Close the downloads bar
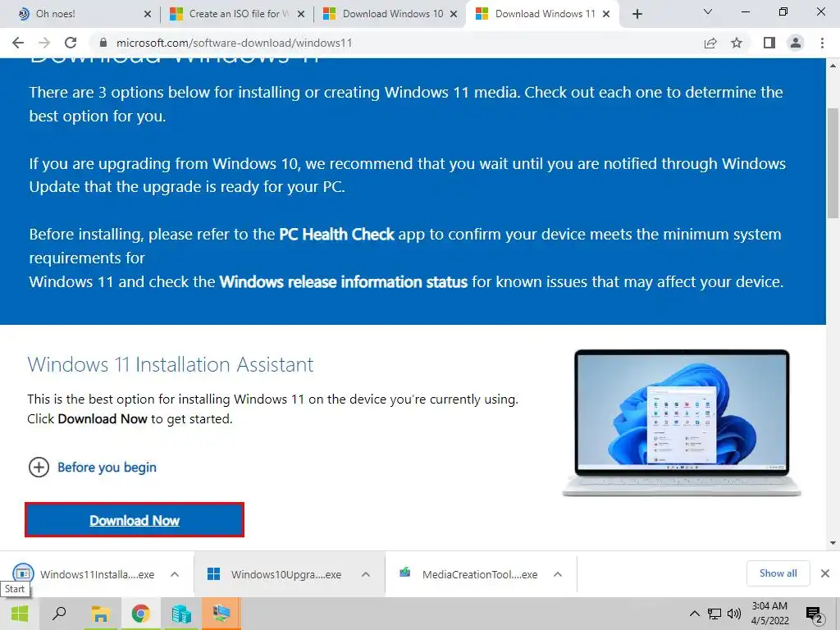 coord(825,573)
